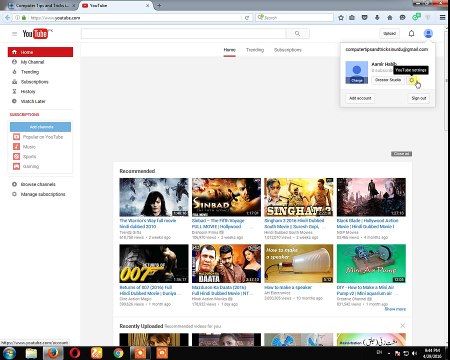Open Firefox bookmarks list icon

[x=352, y=18]
